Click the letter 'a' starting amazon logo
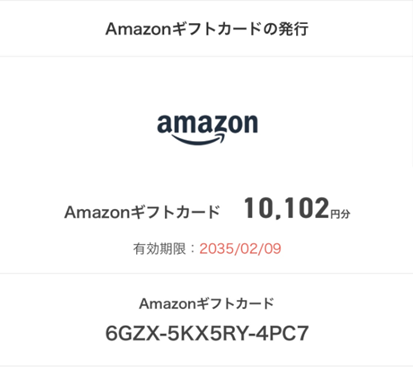 [x=165, y=124]
